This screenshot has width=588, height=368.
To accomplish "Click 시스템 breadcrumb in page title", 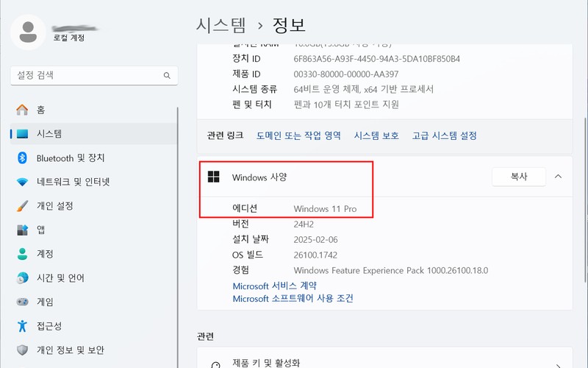I will tap(221, 25).
